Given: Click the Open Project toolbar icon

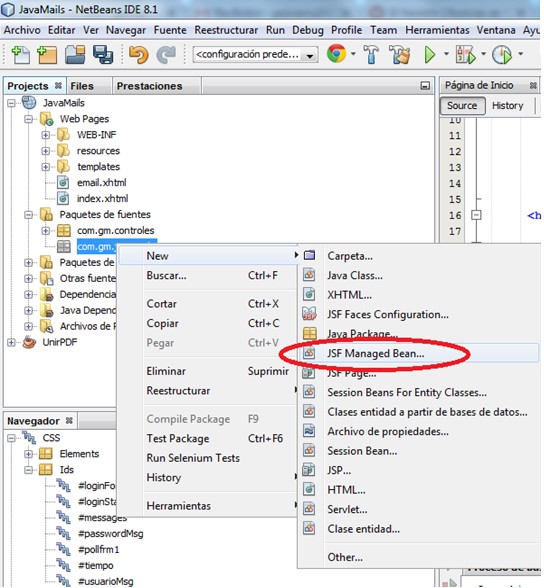Looking at the screenshot, I should point(75,55).
